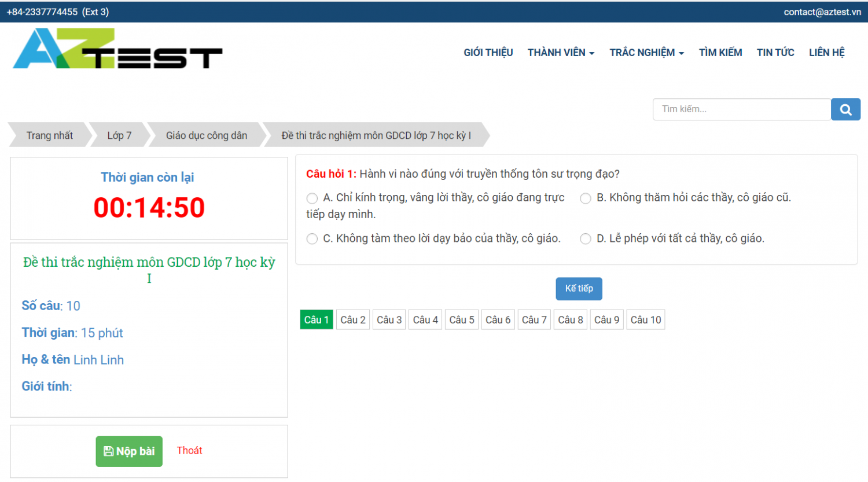Go to TÌM KIẾM menu item
This screenshot has height=482, width=868.
[x=720, y=53]
